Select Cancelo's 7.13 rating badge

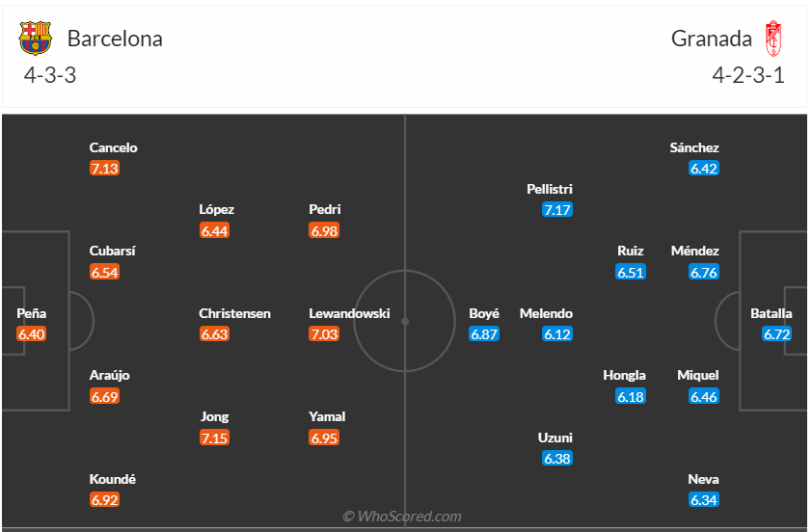[x=104, y=169]
